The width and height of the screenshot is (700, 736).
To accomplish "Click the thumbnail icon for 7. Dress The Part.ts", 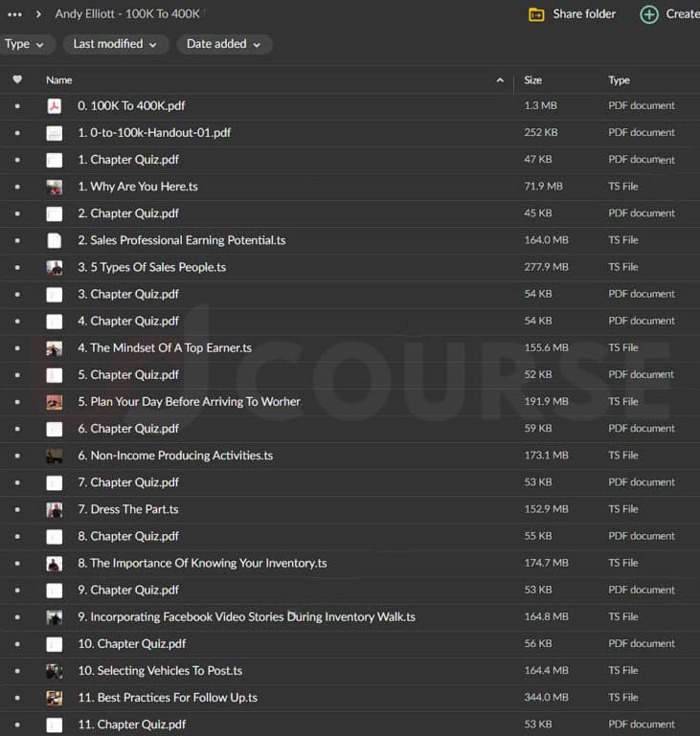I will pos(55,509).
